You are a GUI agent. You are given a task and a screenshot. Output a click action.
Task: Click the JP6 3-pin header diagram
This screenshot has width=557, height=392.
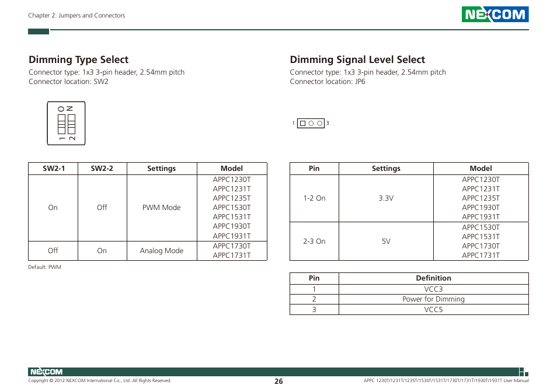pos(311,123)
